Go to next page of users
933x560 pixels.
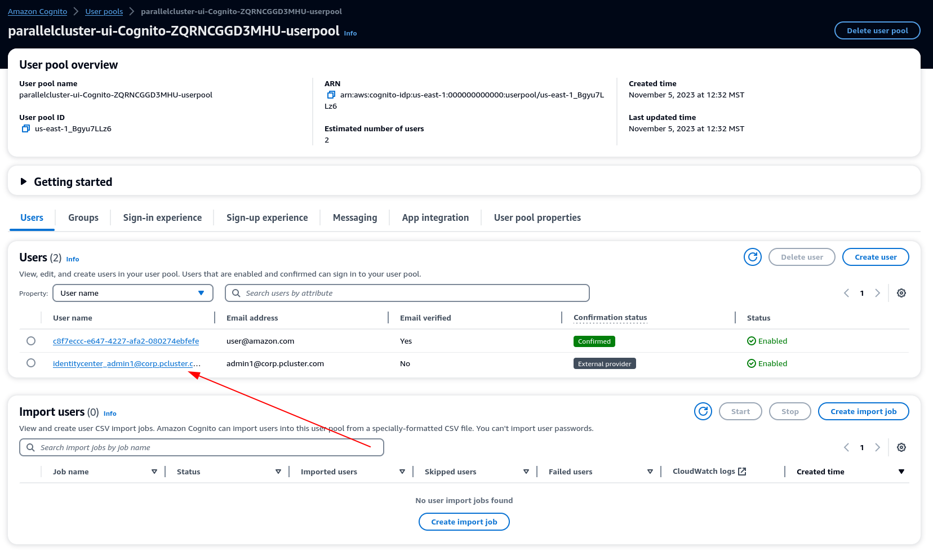click(877, 293)
